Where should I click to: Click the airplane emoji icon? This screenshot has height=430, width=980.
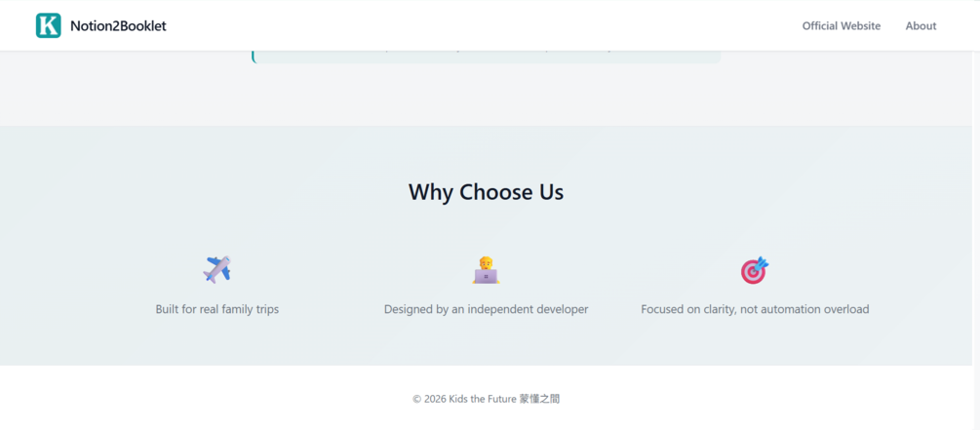click(x=216, y=269)
